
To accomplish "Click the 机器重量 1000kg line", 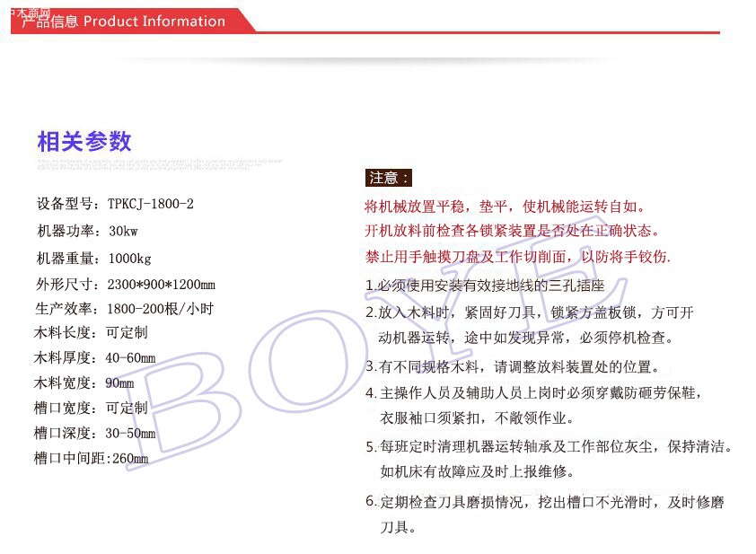I will (94, 259).
